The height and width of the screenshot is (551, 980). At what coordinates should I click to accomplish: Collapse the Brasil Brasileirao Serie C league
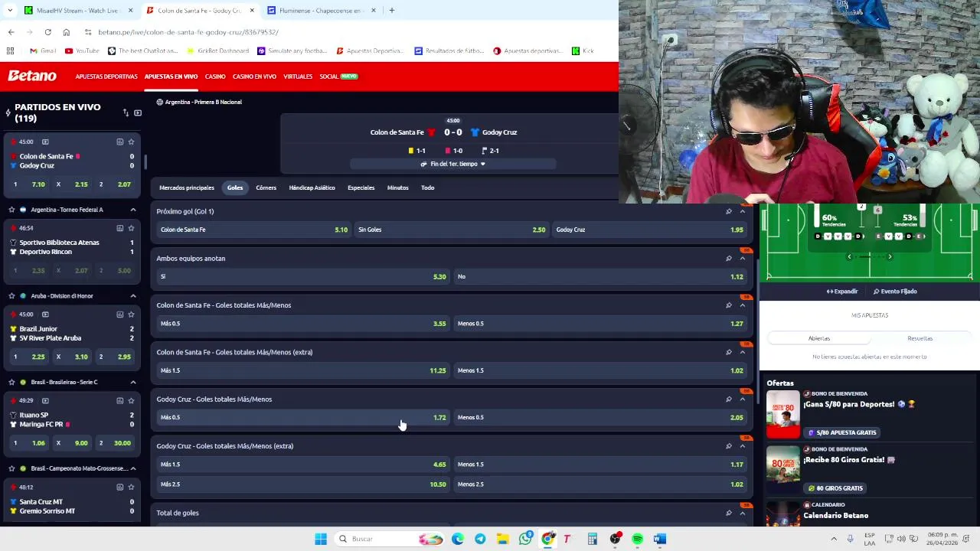point(132,382)
